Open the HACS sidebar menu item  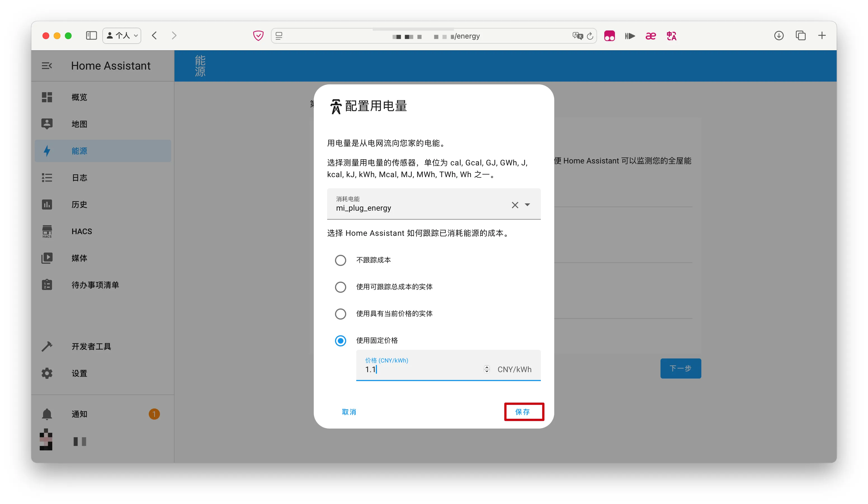pyautogui.click(x=103, y=231)
